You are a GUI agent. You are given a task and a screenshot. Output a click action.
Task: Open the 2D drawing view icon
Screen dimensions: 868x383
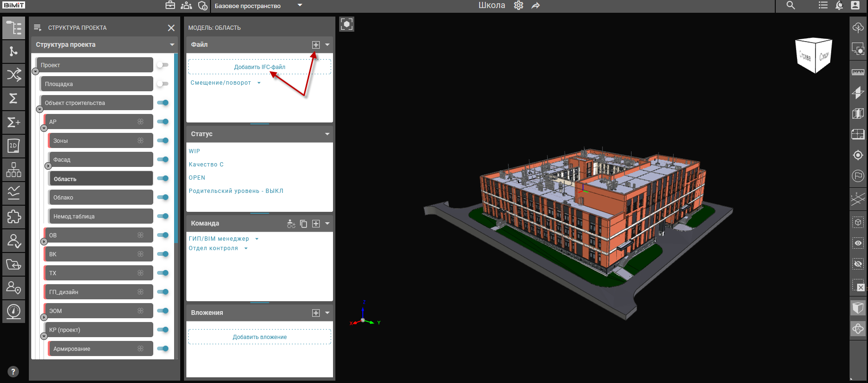coord(14,146)
